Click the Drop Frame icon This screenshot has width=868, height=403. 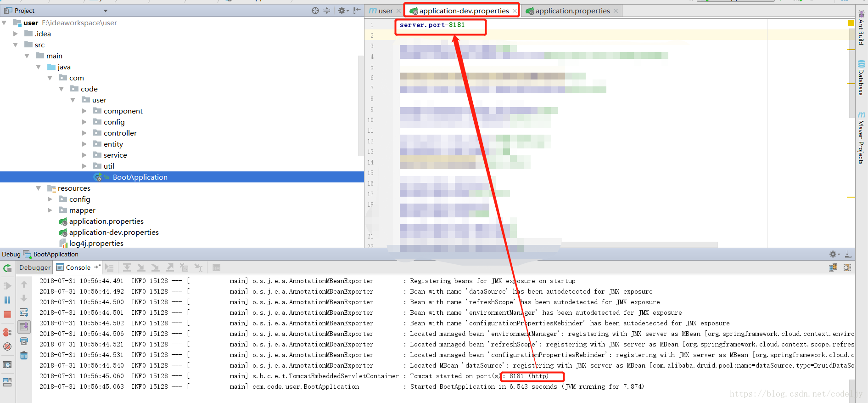[184, 267]
